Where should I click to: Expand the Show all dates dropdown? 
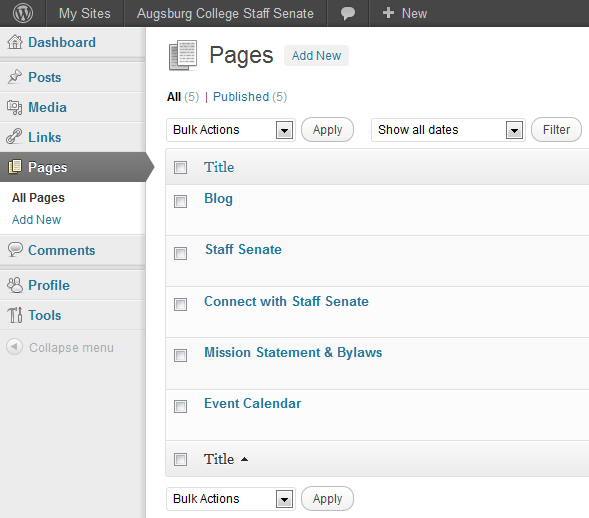click(448, 130)
